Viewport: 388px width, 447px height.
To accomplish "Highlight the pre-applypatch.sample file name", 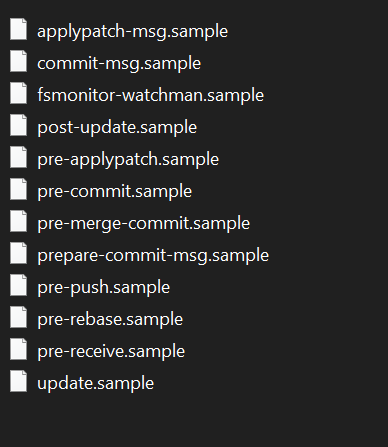I will tap(128, 160).
